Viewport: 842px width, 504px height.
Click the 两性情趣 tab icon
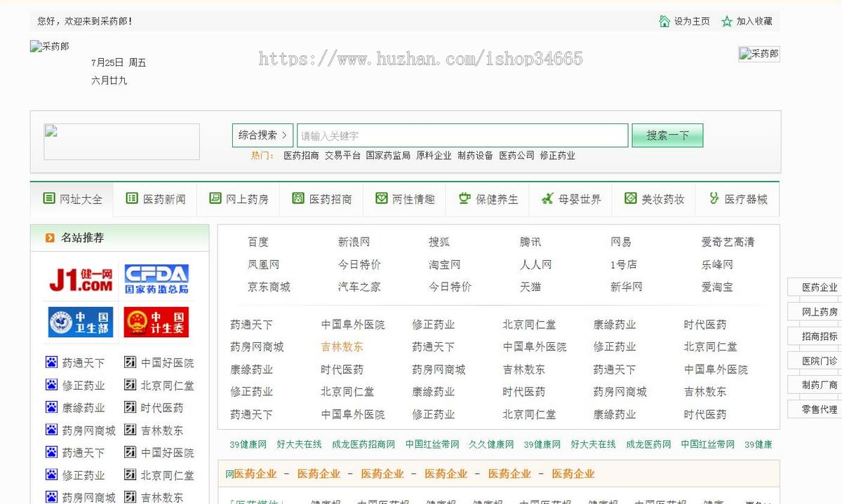pos(381,198)
